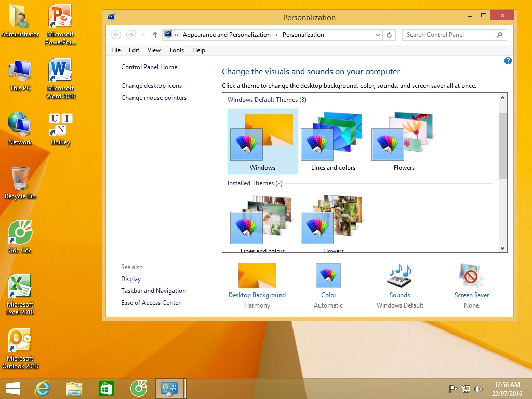
Task: Open Ease of Access Center link
Action: click(151, 303)
